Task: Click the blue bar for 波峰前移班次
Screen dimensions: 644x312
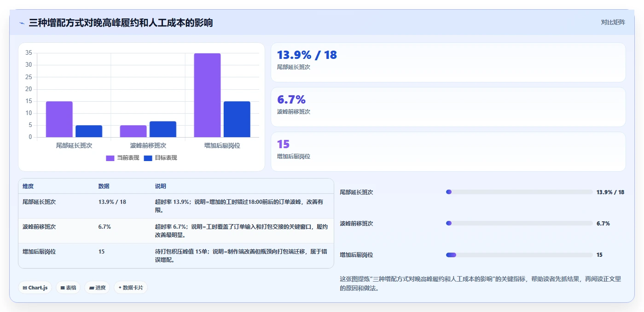Action: (x=163, y=129)
